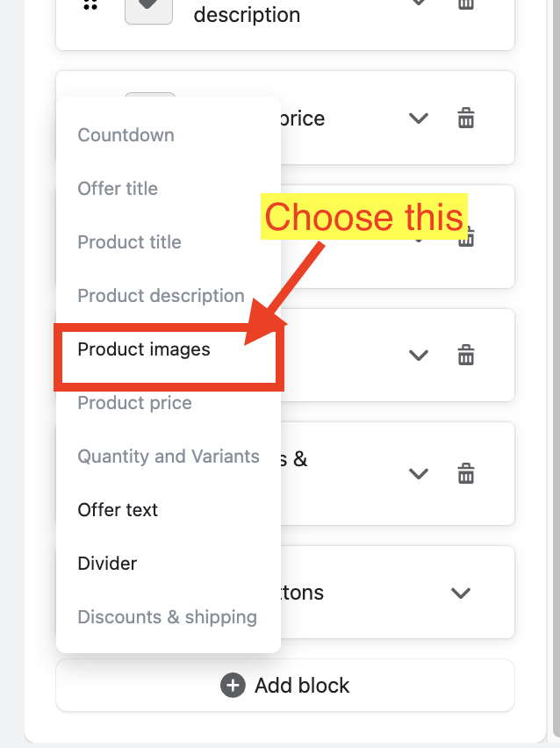The width and height of the screenshot is (560, 748).
Task: Pick Discounts & shipping from the menu
Action: click(x=167, y=617)
